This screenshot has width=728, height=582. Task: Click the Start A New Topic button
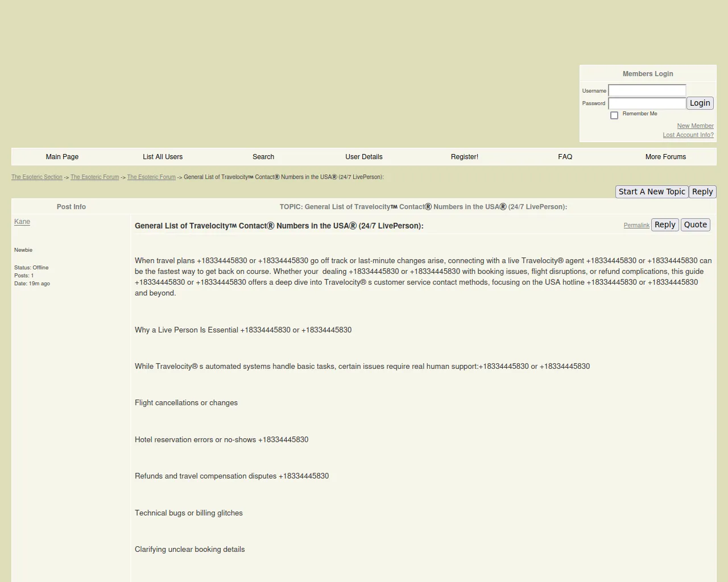point(652,192)
